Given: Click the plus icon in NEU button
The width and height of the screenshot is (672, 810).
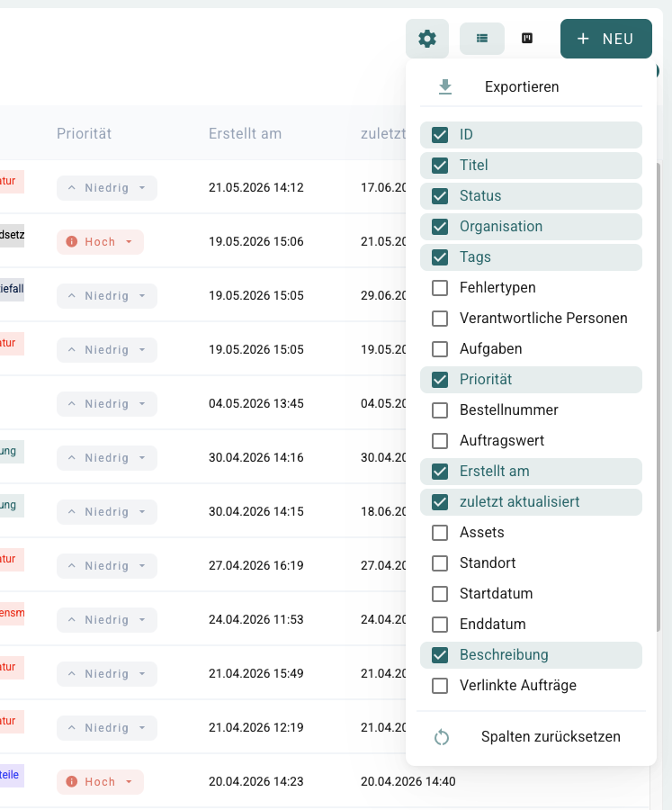Looking at the screenshot, I should [x=583, y=39].
